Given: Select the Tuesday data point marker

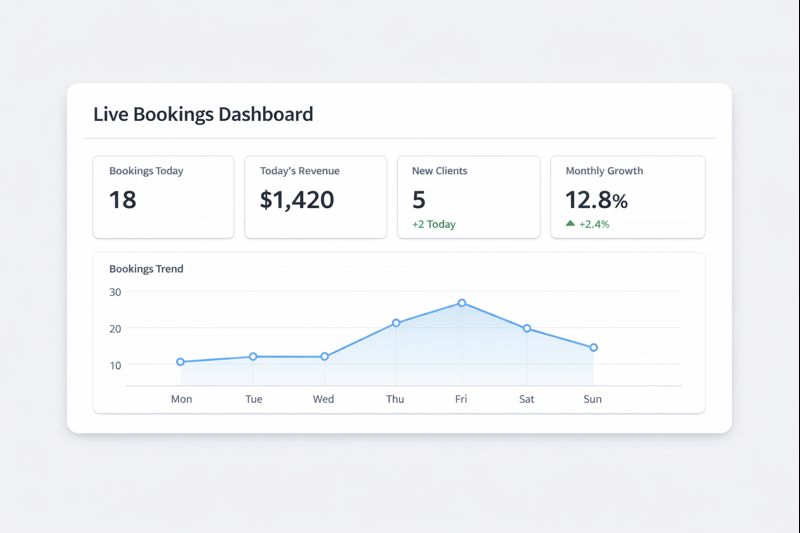Looking at the screenshot, I should [253, 356].
